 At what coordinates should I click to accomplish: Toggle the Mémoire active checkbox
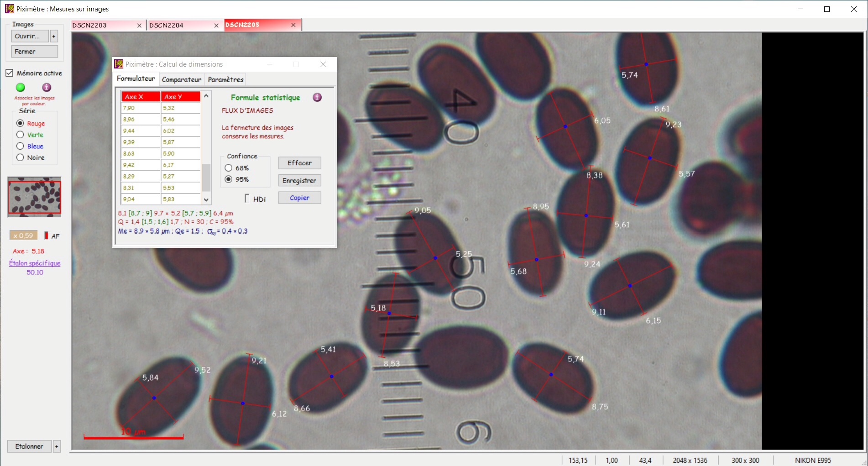click(10, 73)
